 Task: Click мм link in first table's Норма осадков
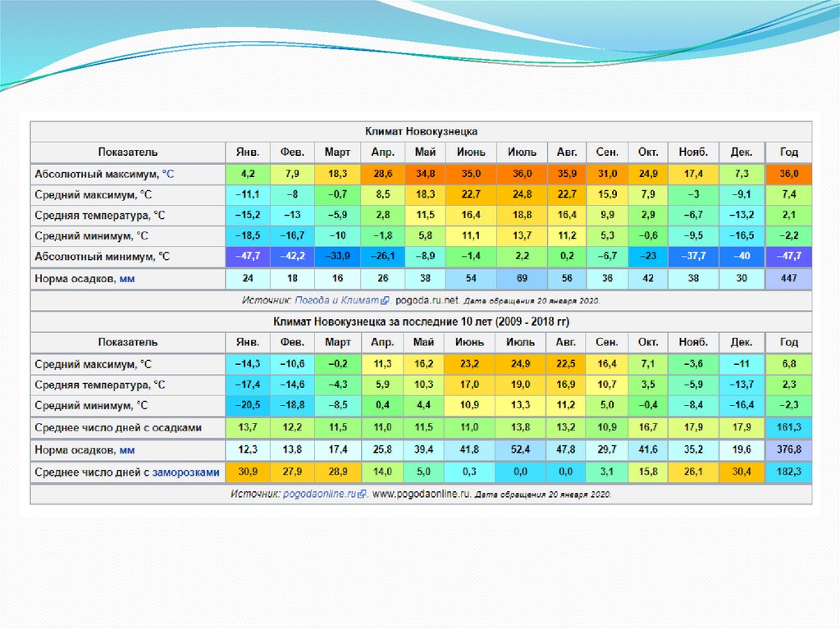coord(127,279)
